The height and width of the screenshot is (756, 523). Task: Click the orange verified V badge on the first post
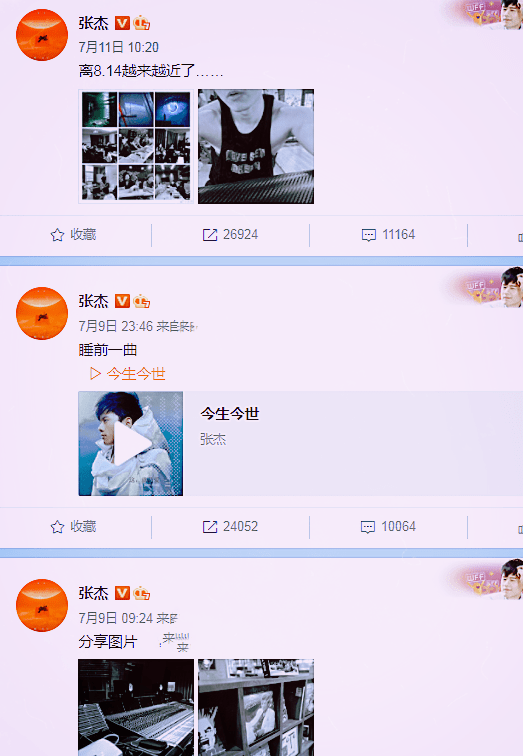pyautogui.click(x=122, y=23)
